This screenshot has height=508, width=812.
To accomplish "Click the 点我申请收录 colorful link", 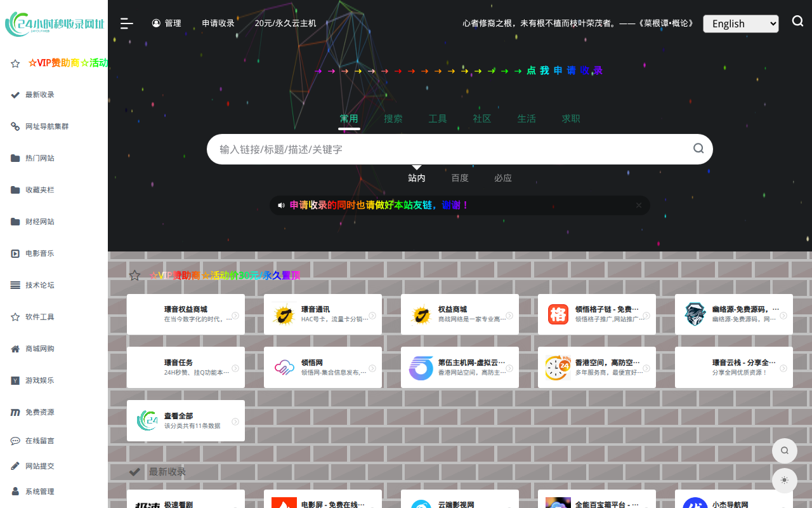I will 563,70.
